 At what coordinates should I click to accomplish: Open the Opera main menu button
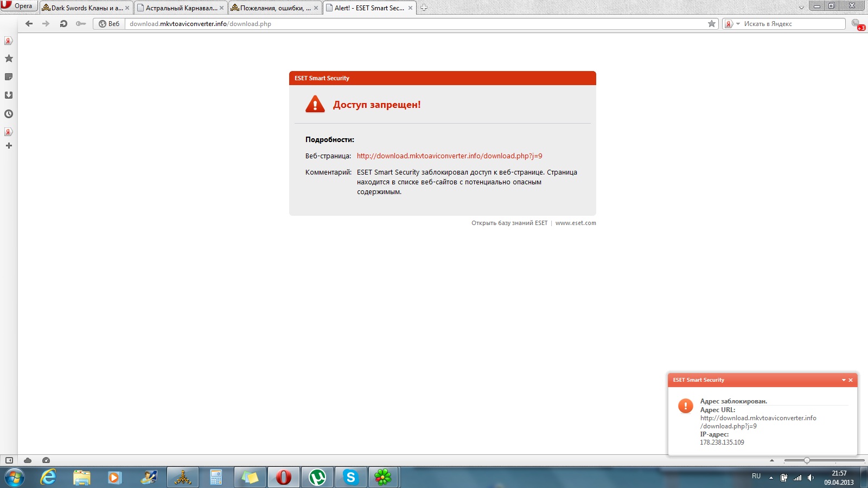point(18,6)
